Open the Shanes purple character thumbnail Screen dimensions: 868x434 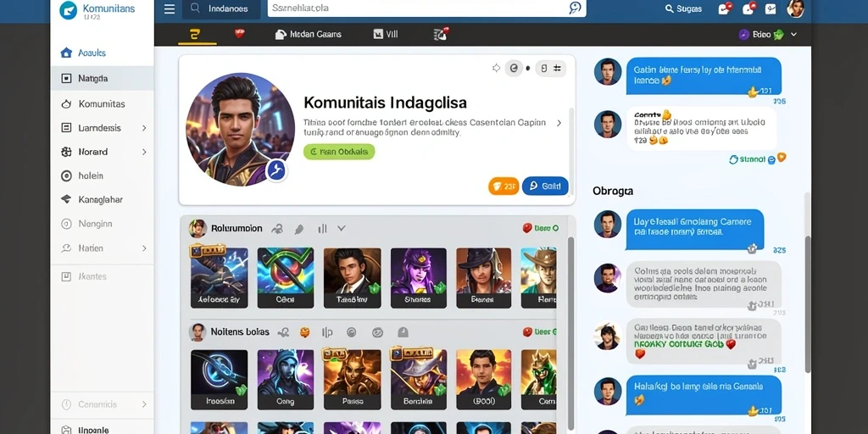[x=419, y=278]
